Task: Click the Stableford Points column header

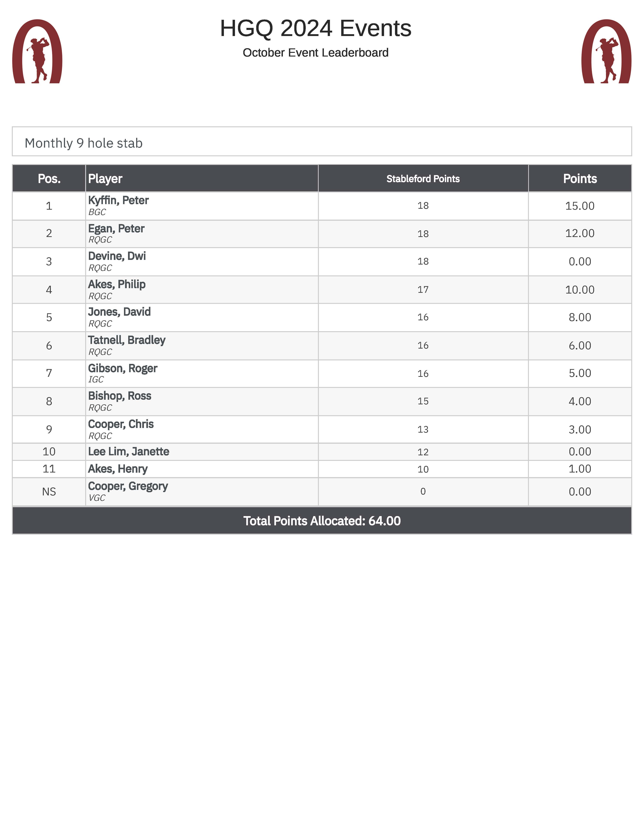Action: 423,179
